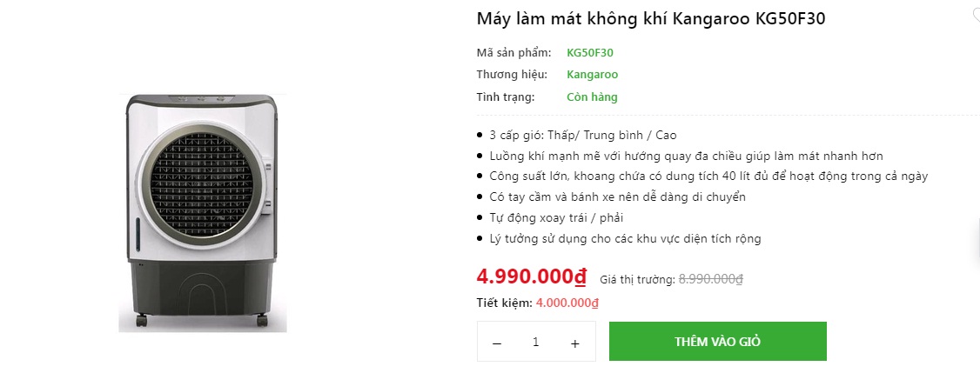Open the KG50F30 product code link
Viewport: 980px width, 373px height.
coord(590,52)
